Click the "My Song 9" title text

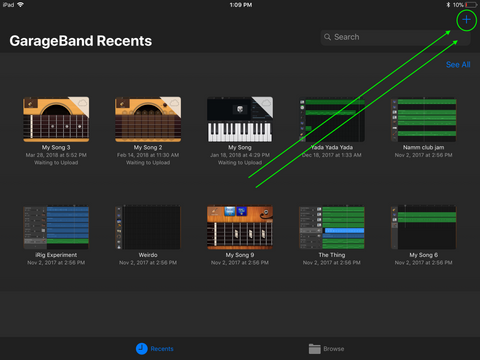240,255
